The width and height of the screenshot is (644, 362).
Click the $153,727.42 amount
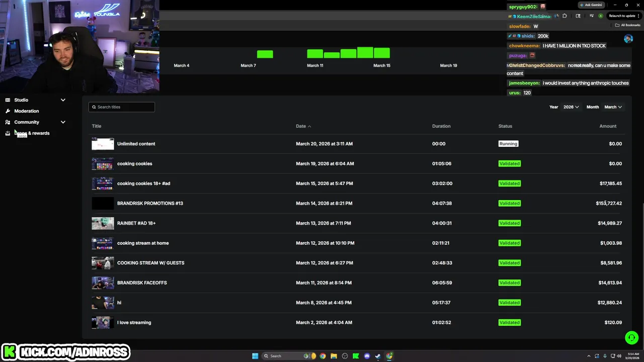(x=609, y=203)
